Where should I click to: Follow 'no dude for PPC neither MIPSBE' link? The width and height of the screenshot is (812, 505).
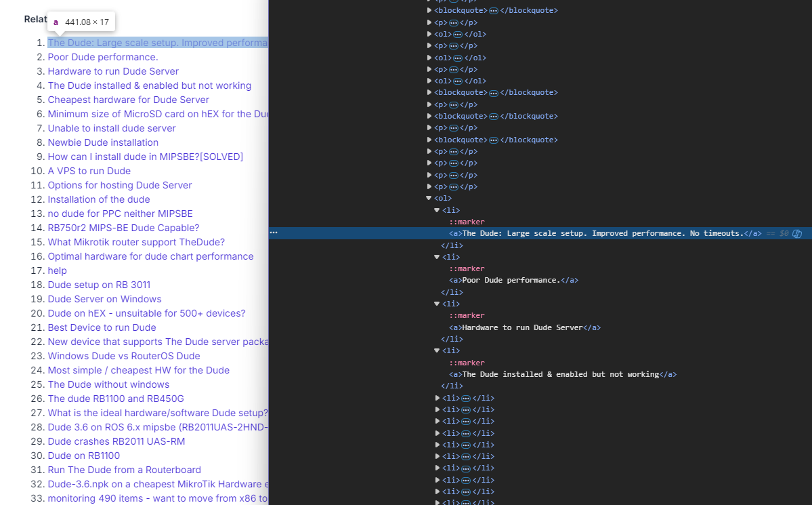[120, 214]
